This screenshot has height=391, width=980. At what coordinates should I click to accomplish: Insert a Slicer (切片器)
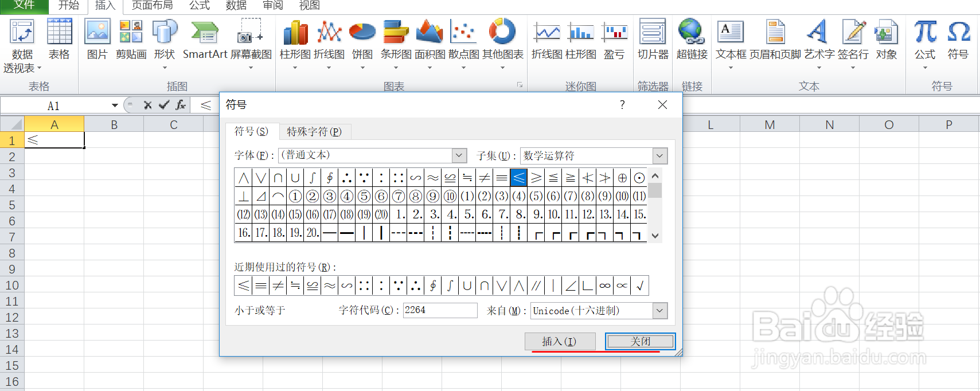[x=653, y=40]
